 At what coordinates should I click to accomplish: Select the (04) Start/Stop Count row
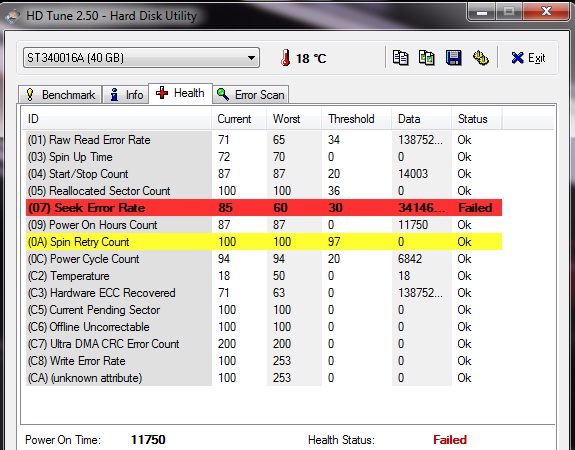[x=264, y=174]
